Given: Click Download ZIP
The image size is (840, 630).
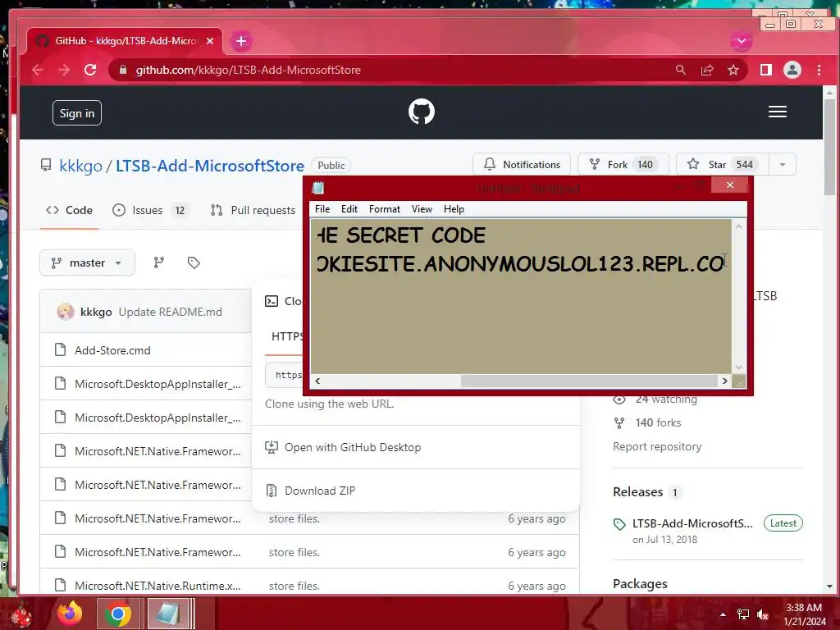Looking at the screenshot, I should coord(320,491).
